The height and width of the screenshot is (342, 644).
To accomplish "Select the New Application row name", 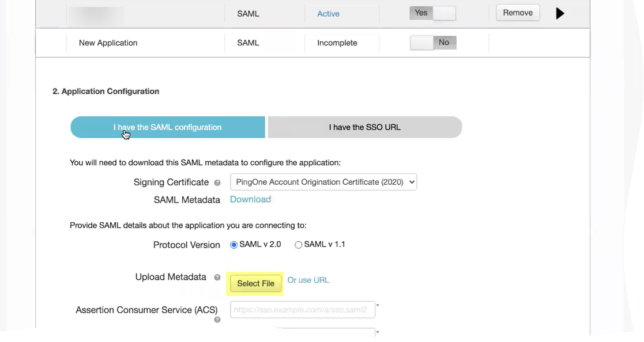I will tap(108, 43).
